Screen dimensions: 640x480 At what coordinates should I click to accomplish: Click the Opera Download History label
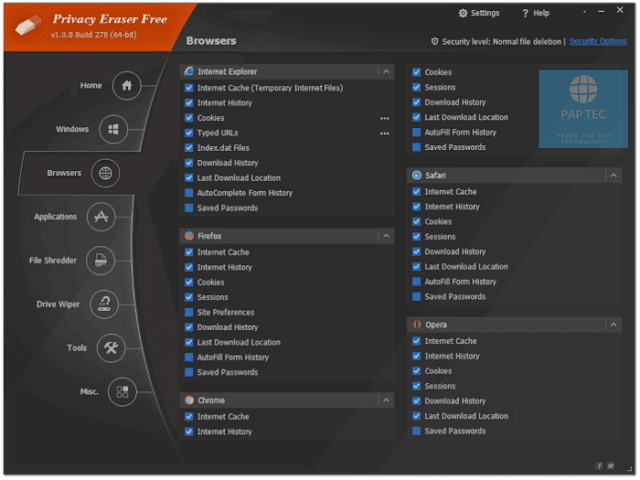[455, 402]
